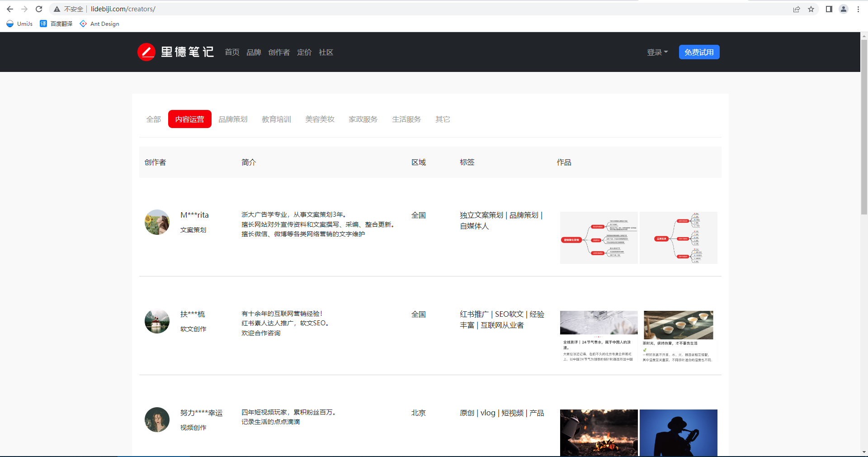Click the 视频创作 role label
The width and height of the screenshot is (868, 457).
(193, 428)
